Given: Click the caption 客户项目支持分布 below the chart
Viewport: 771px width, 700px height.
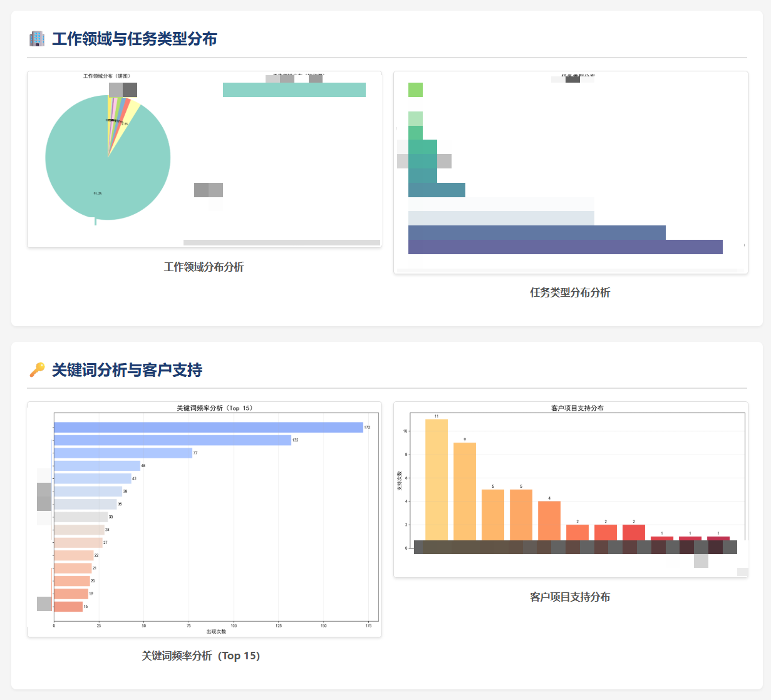Looking at the screenshot, I should (570, 597).
